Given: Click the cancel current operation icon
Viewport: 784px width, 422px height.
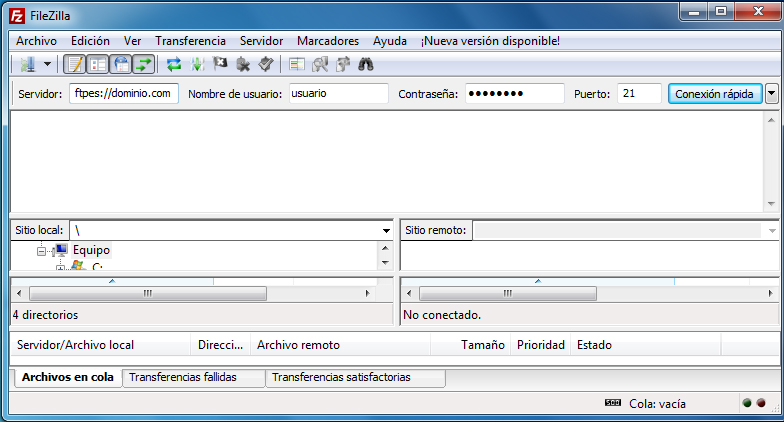Looking at the screenshot, I should click(x=220, y=64).
